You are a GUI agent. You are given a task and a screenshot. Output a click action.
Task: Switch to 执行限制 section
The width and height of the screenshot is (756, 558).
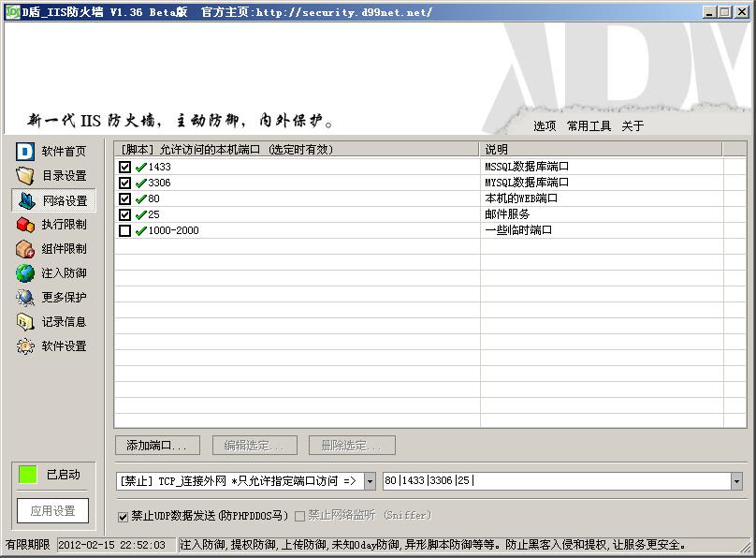coord(65,225)
